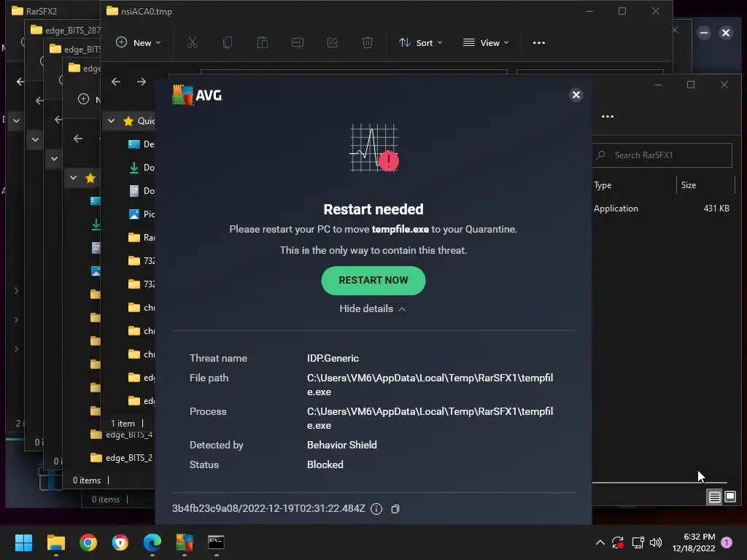The width and height of the screenshot is (747, 560).
Task: Click the AVG logo in dialog
Action: (197, 95)
